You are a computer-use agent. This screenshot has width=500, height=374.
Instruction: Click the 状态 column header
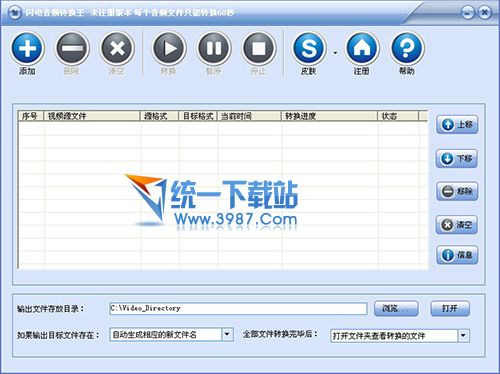398,116
